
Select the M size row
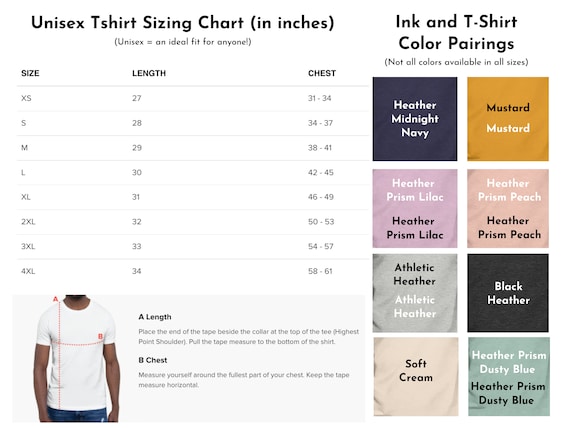pos(193,148)
